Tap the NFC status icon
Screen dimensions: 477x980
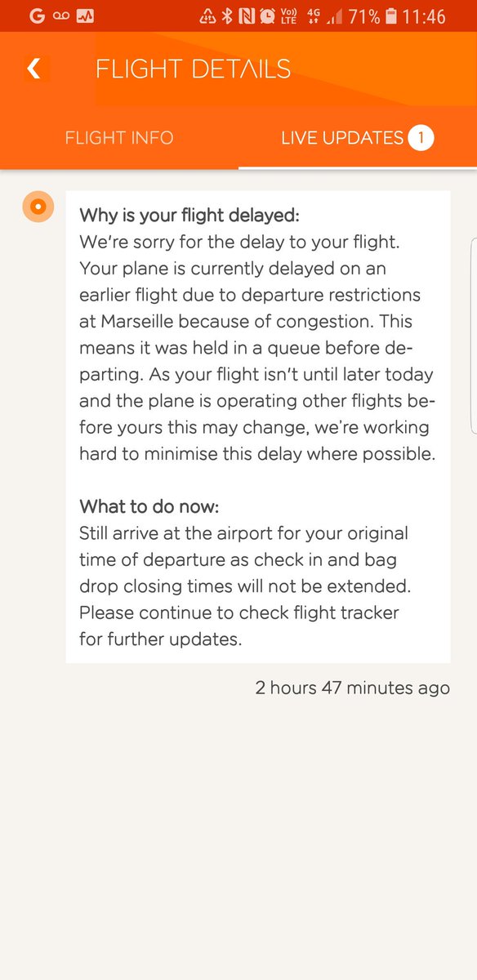pyautogui.click(x=247, y=16)
